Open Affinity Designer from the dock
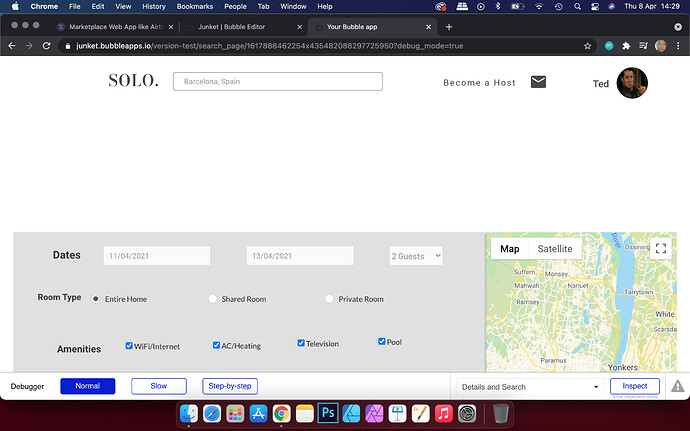Viewport: 690px width, 431px height. point(351,413)
